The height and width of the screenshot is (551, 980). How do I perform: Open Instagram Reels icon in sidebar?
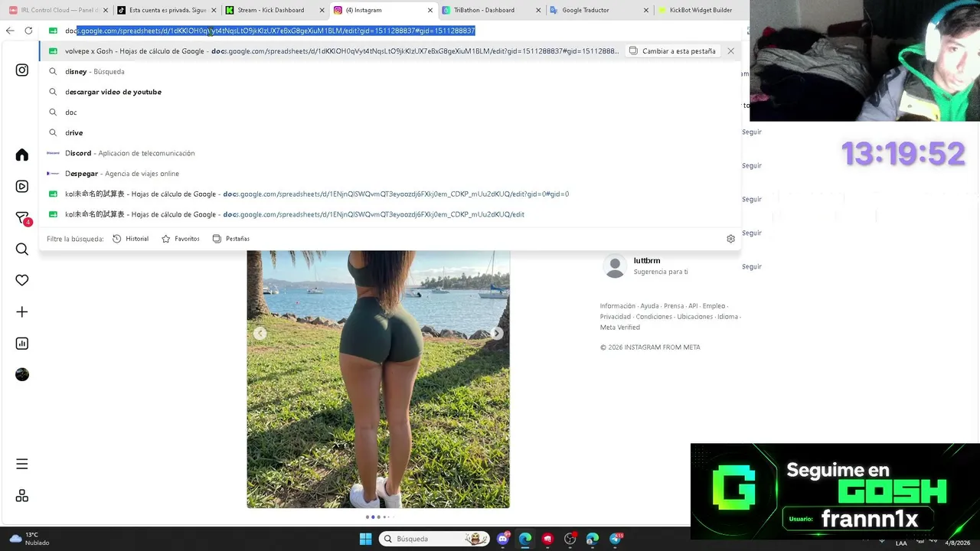click(x=22, y=186)
